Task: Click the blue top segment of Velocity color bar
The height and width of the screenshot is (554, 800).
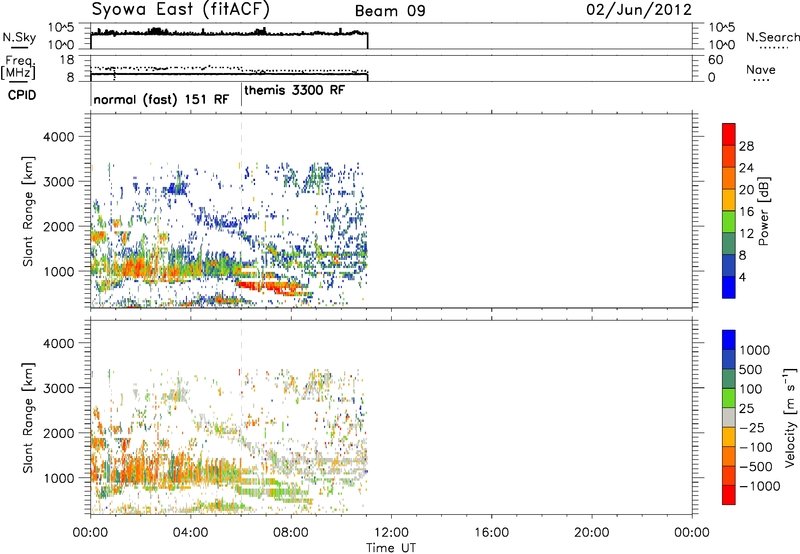Action: tap(729, 340)
